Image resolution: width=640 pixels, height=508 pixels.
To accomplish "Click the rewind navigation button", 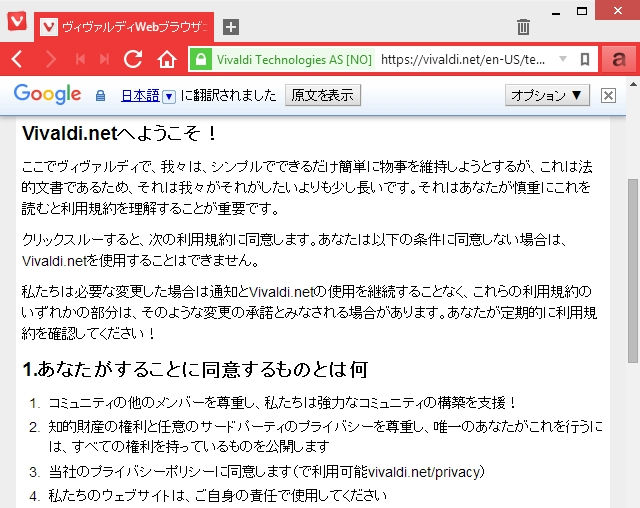I will coord(80,60).
